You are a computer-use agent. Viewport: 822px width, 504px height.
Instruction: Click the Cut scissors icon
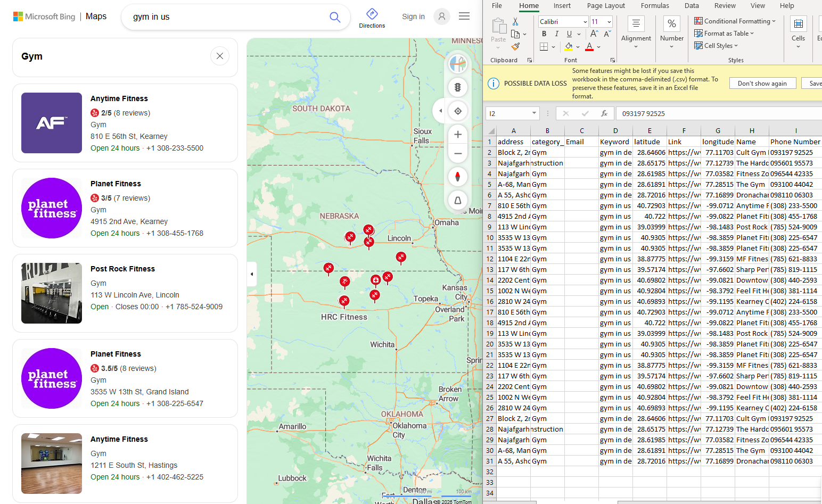515,20
